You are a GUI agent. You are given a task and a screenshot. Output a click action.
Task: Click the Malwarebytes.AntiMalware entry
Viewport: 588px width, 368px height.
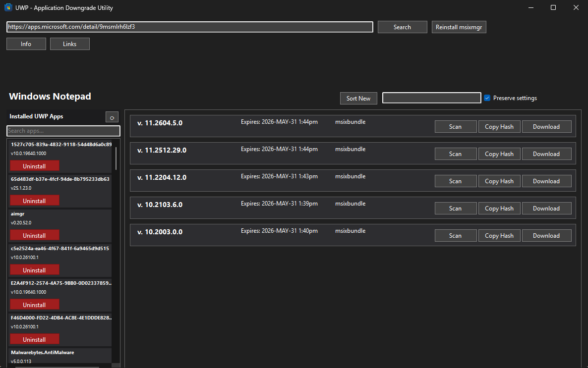point(42,352)
